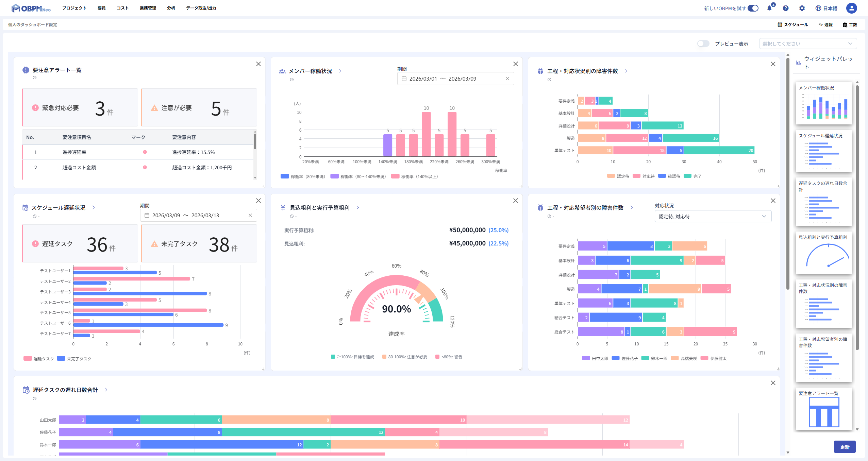868x461 pixels.
Task: Select 見込粗利と実行予算粗利 palette thumbnail
Action: (823, 253)
